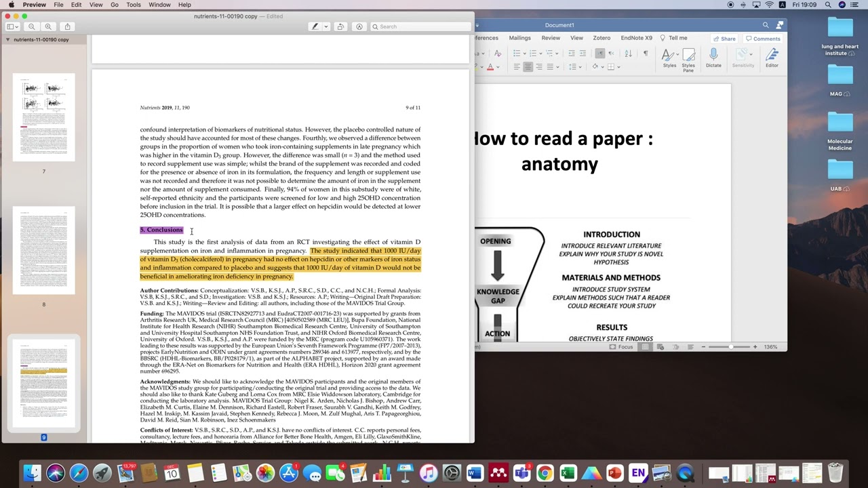
Task: Open the multilevel list dropdown arrow in Word
Action: coord(558,54)
